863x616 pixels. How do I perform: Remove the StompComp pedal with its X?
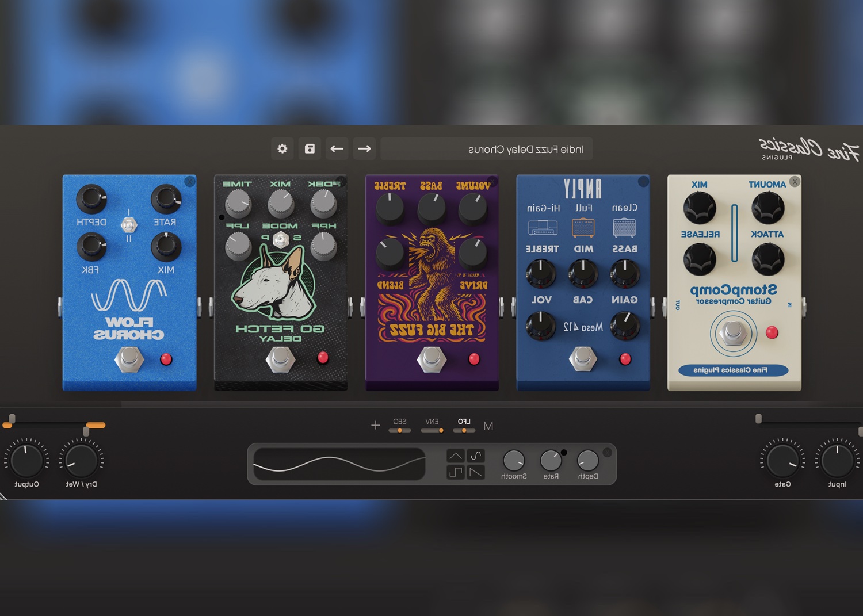[x=795, y=182]
